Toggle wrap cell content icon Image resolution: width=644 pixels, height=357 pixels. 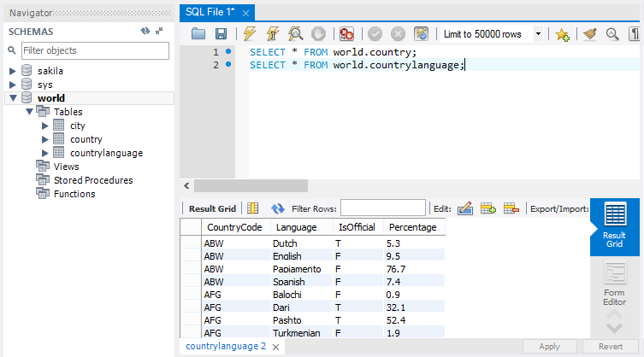(x=252, y=208)
